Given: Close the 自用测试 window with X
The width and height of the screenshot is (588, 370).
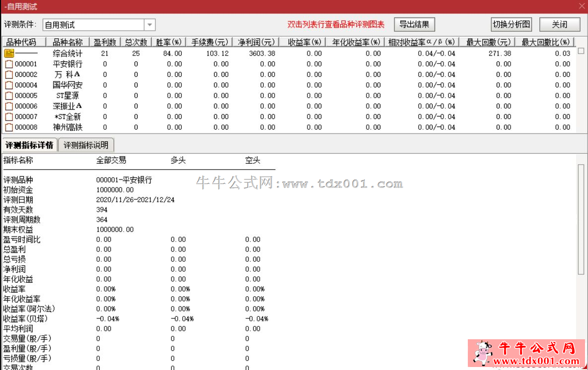Looking at the screenshot, I should [x=582, y=6].
